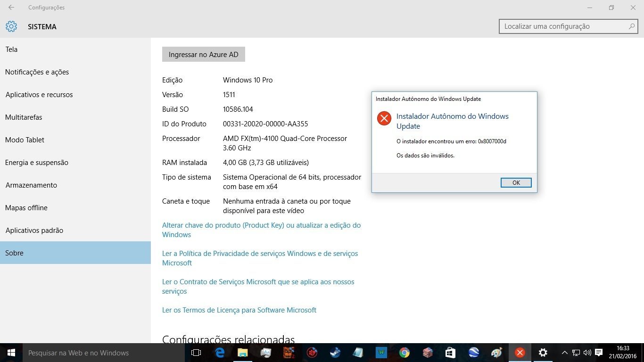Click the version value 1511
The width and height of the screenshot is (644, 362).
click(x=229, y=95)
